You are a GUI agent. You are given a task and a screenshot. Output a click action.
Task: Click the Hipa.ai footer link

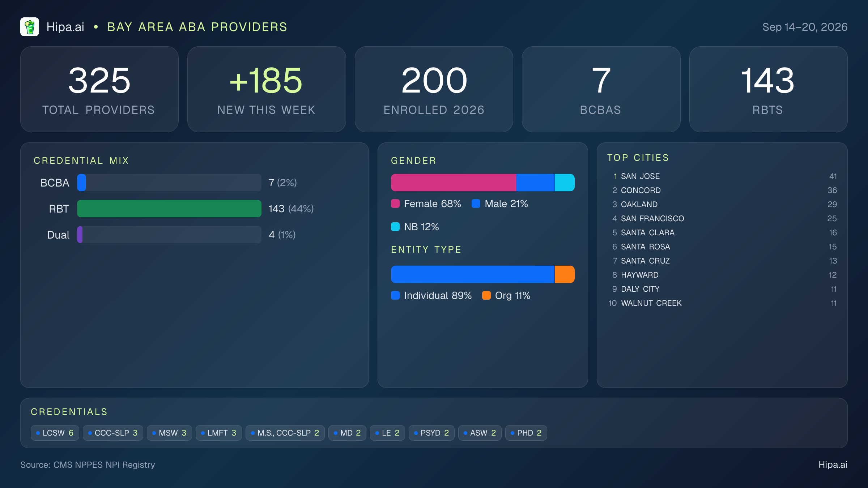[833, 465]
